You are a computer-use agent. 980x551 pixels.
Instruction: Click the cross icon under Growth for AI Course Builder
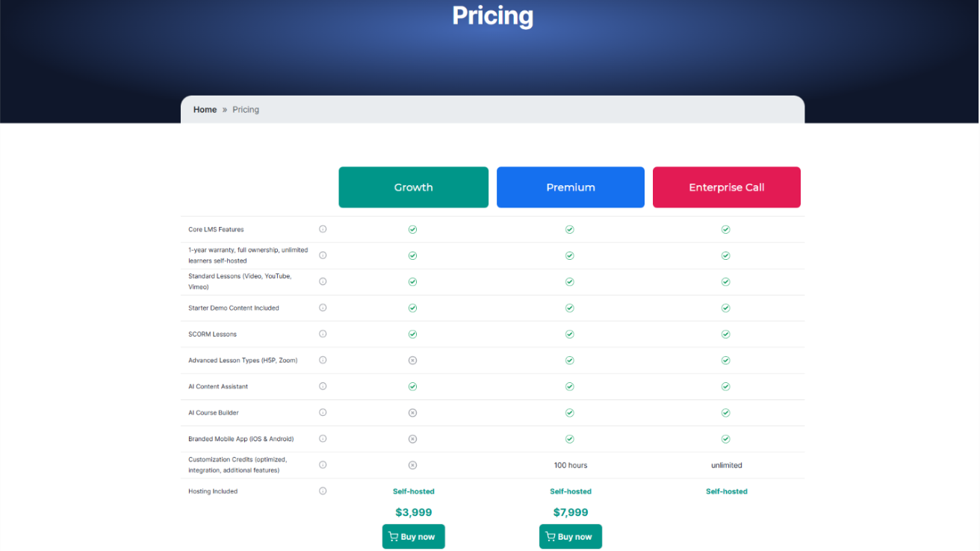click(x=413, y=412)
